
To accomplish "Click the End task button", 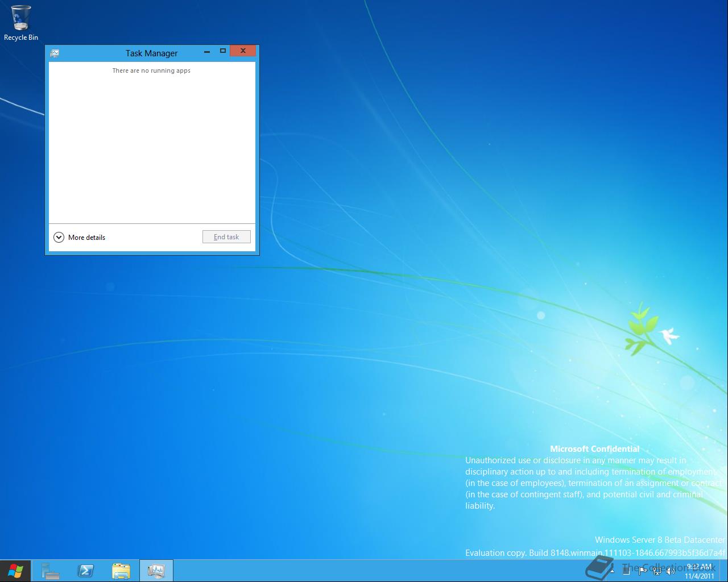I will 226,237.
